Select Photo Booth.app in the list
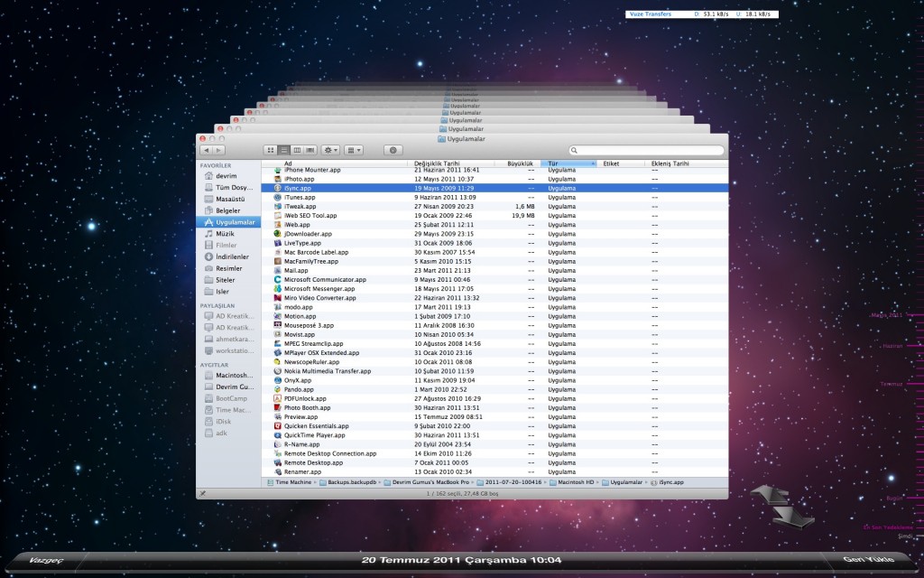The height and width of the screenshot is (578, 924). pyautogui.click(x=495, y=407)
